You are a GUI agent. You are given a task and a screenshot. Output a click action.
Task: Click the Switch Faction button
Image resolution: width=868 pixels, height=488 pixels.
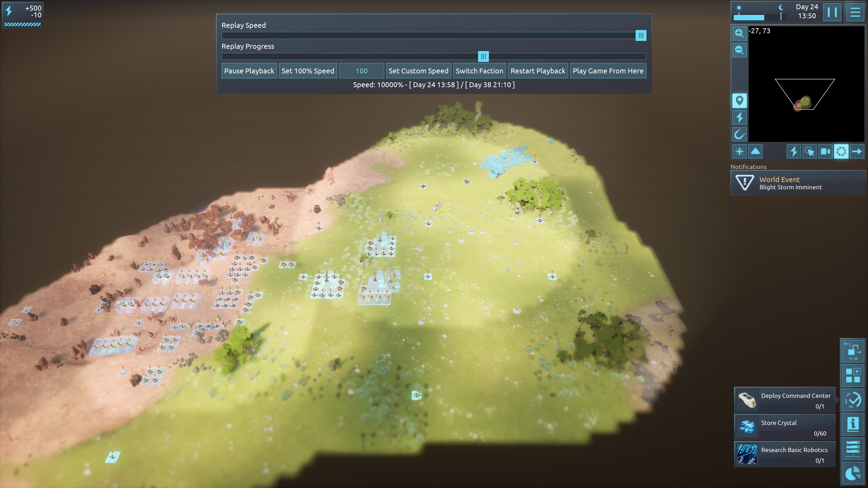479,71
